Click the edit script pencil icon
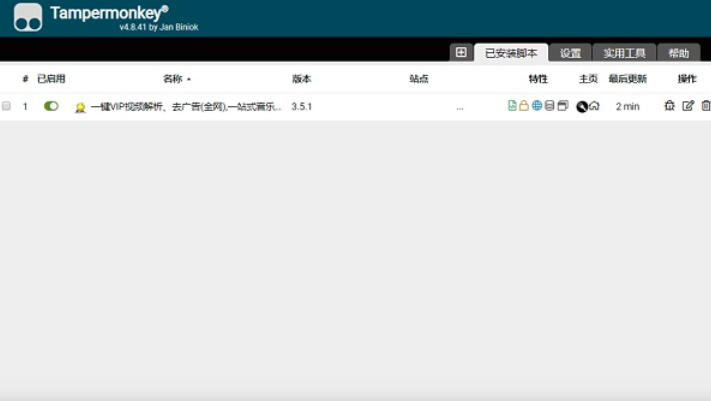 [688, 106]
